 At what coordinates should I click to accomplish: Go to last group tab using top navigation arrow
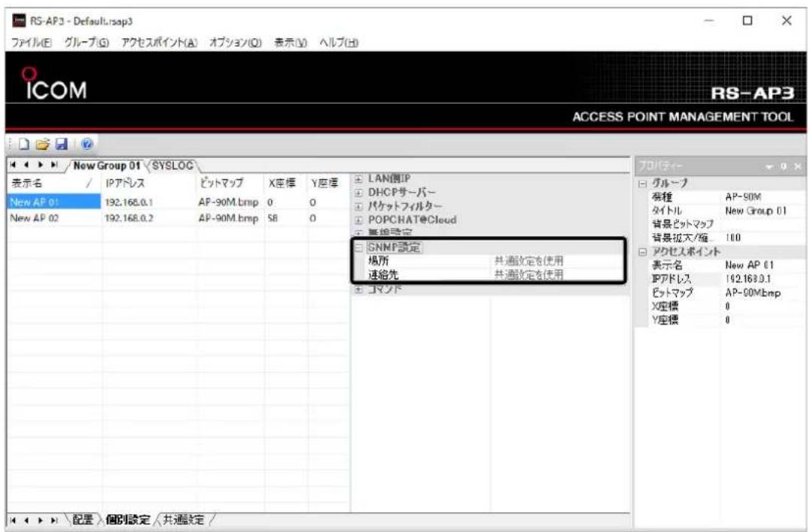(x=53, y=166)
